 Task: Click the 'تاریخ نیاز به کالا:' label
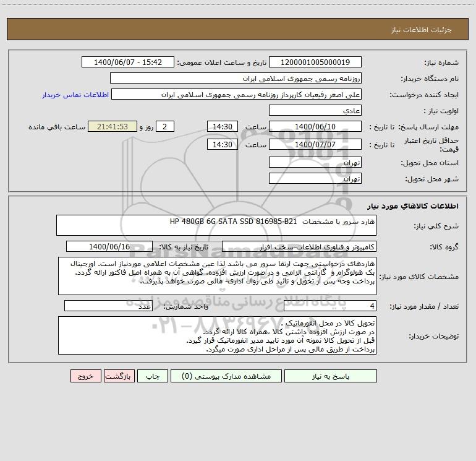(184, 247)
